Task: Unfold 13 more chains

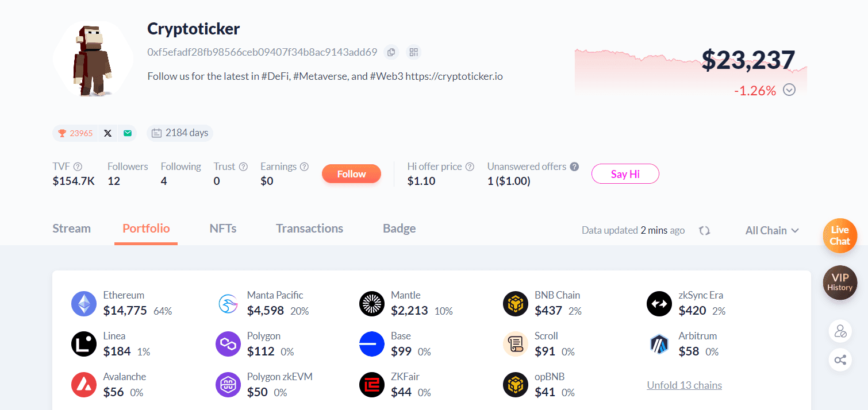Action: click(x=684, y=385)
